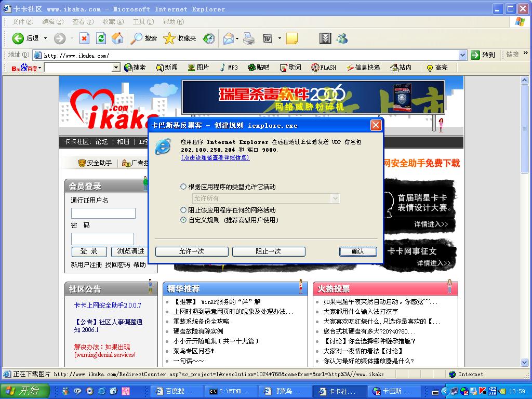The width and height of the screenshot is (532, 399).
Task: Click Baidu toolbar 图片 images icon
Action: 192,68
